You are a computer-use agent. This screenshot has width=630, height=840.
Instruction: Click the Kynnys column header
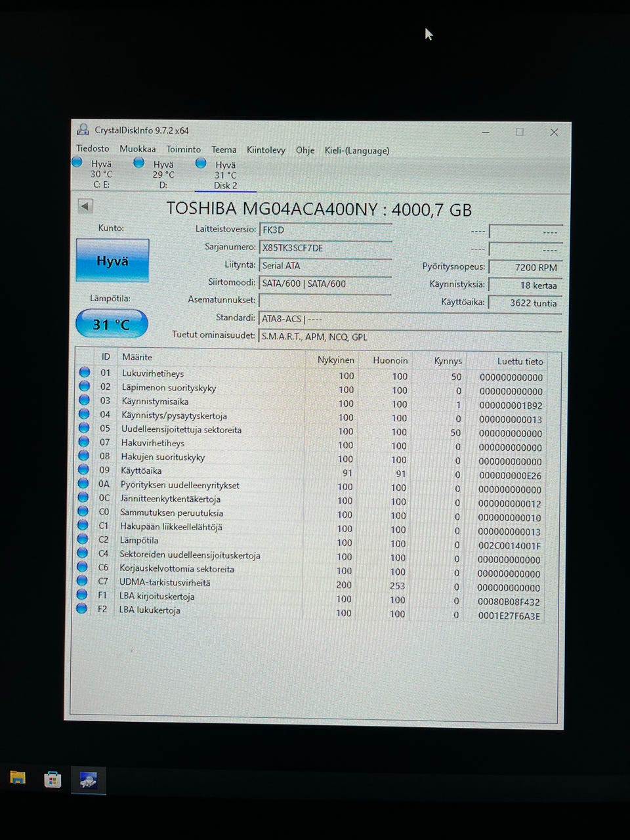pyautogui.click(x=448, y=361)
